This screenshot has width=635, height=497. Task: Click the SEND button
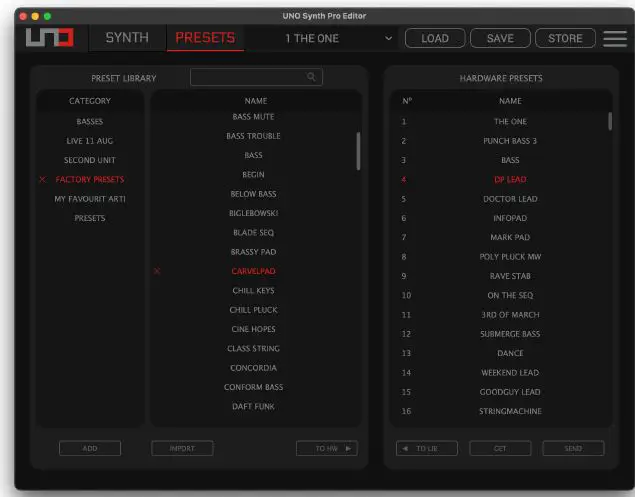point(573,448)
